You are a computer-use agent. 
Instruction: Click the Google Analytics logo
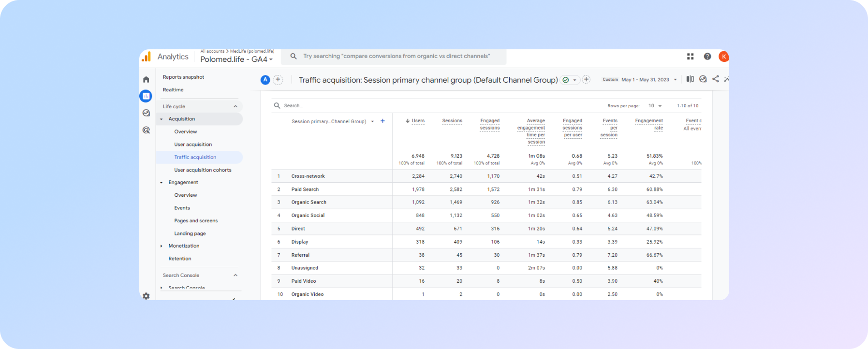[147, 57]
